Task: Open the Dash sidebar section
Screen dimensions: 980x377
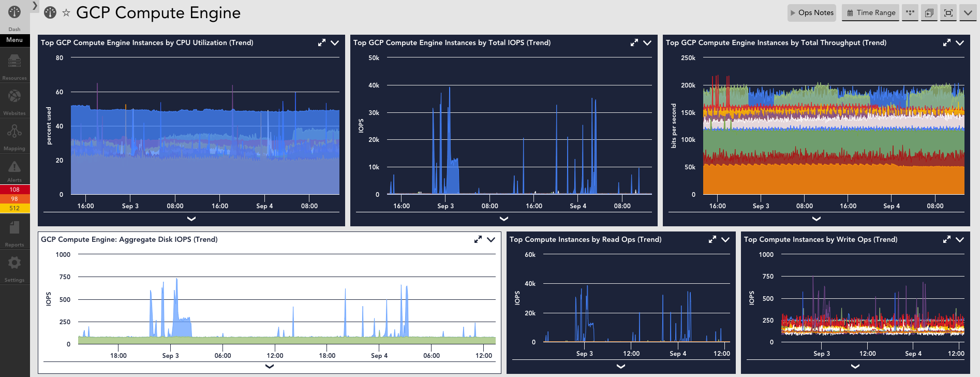Action: point(14,17)
